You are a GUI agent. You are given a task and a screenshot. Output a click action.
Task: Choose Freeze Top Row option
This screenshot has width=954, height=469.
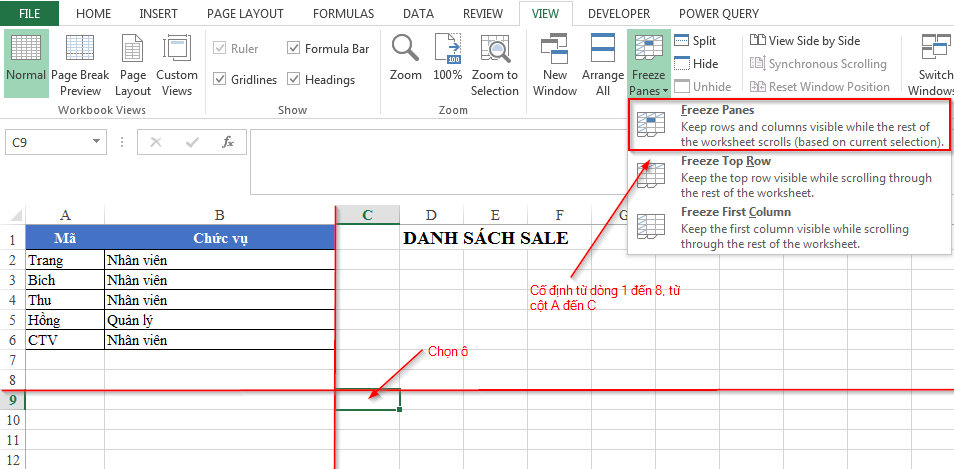point(789,176)
